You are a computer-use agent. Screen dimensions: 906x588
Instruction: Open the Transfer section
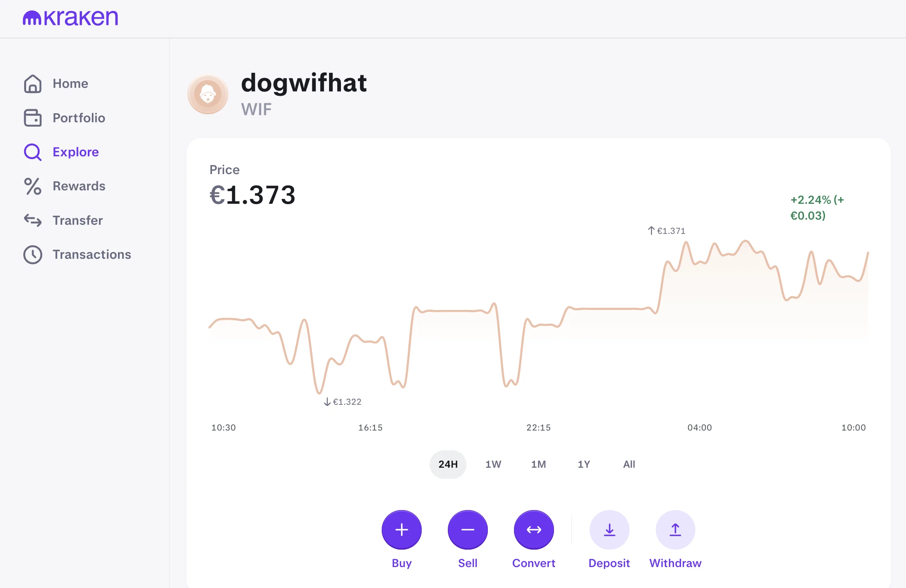[x=77, y=220]
